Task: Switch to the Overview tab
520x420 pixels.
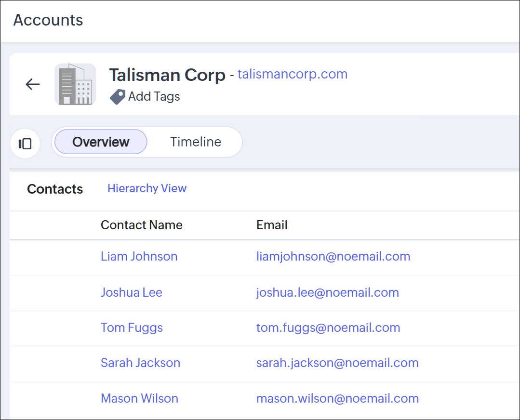Action: click(101, 142)
